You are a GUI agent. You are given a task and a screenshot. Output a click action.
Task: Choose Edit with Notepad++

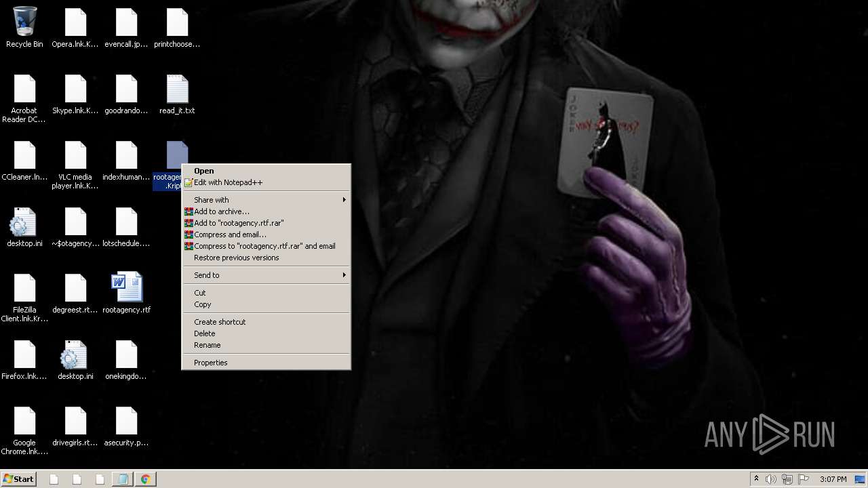tap(266, 182)
